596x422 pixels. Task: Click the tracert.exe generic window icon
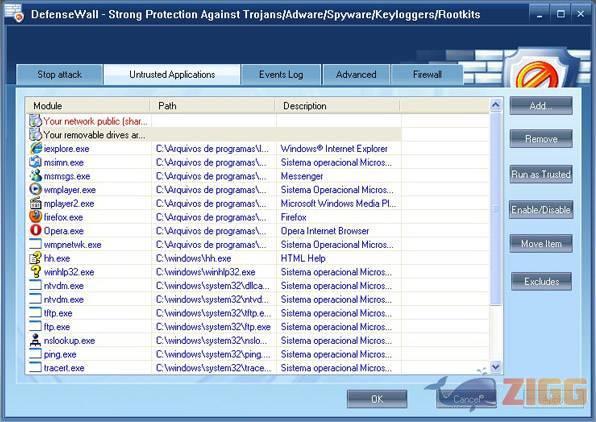pos(35,367)
